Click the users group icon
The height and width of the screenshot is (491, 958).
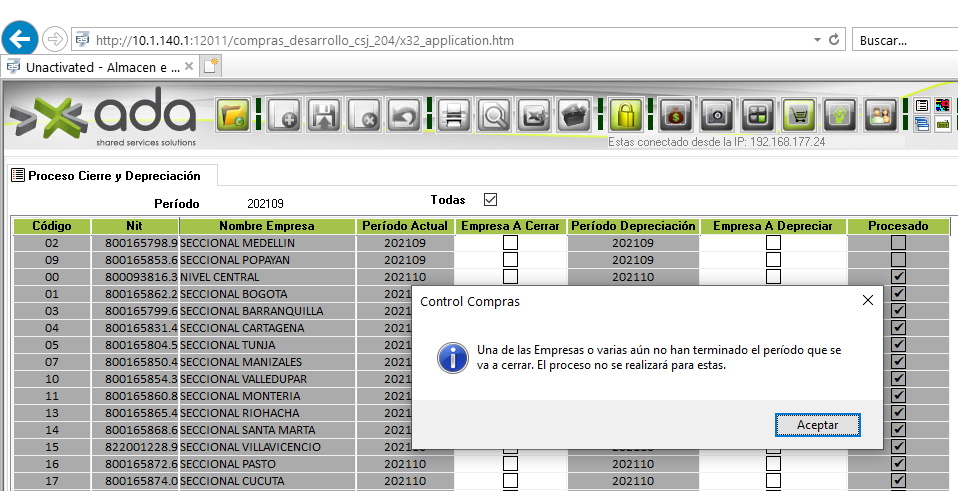880,115
